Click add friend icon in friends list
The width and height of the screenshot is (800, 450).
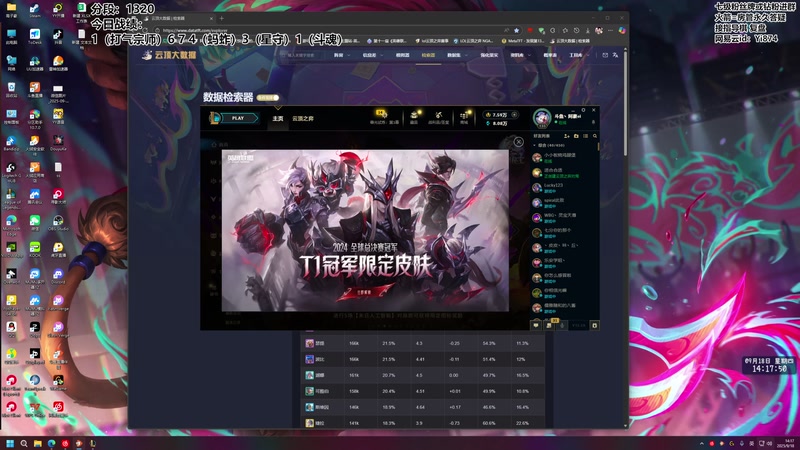click(x=566, y=136)
